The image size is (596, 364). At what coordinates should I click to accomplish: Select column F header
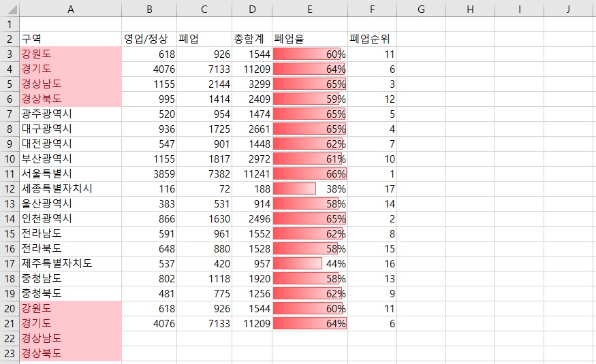click(372, 9)
